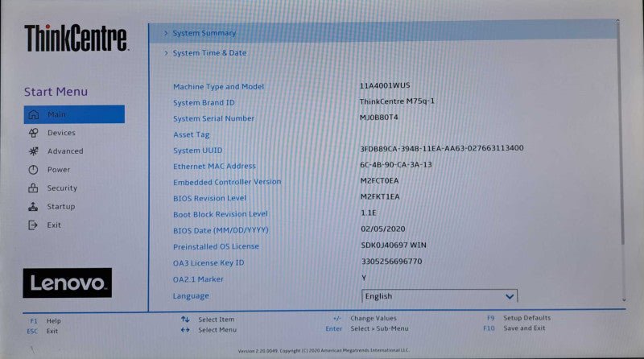Click the Main home icon
The height and width of the screenshot is (359, 644).
[33, 114]
